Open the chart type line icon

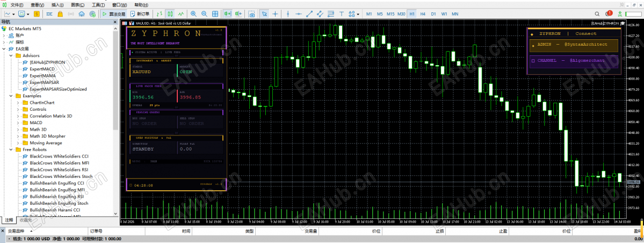[x=7, y=13]
